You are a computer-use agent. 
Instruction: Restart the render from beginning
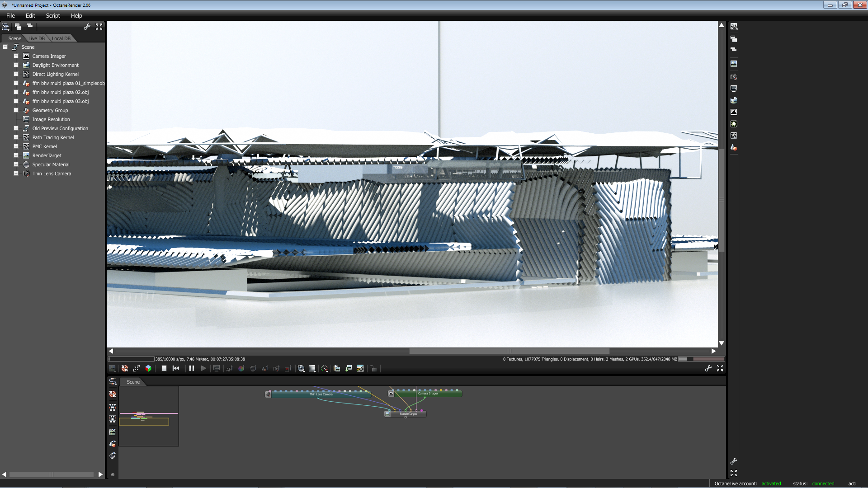click(x=176, y=369)
